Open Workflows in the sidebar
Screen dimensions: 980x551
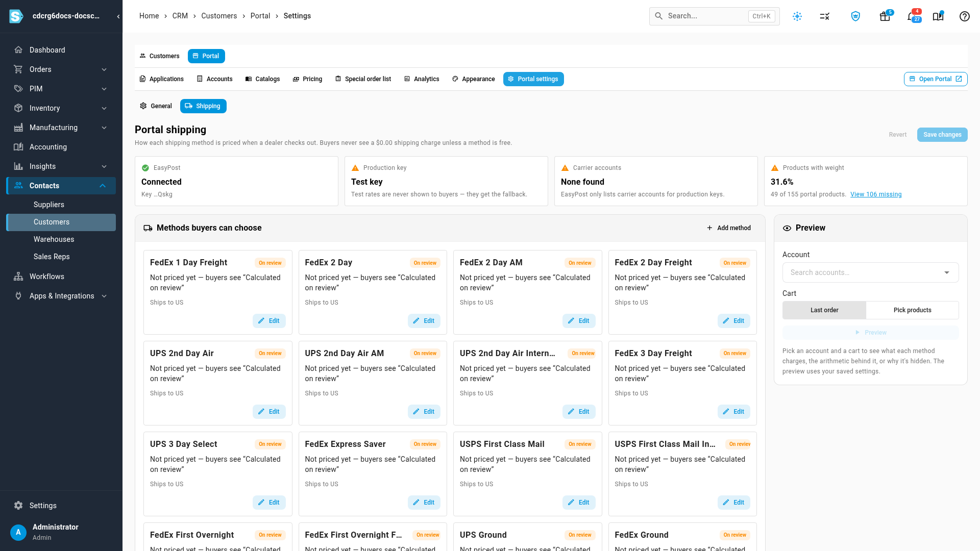61,277
